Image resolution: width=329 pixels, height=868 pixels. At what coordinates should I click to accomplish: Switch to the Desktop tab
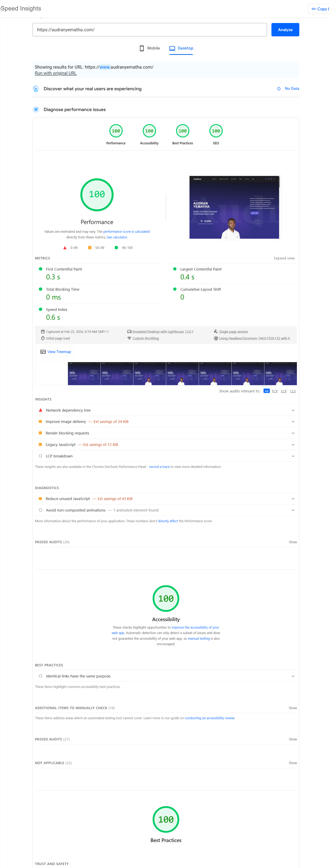pos(181,48)
